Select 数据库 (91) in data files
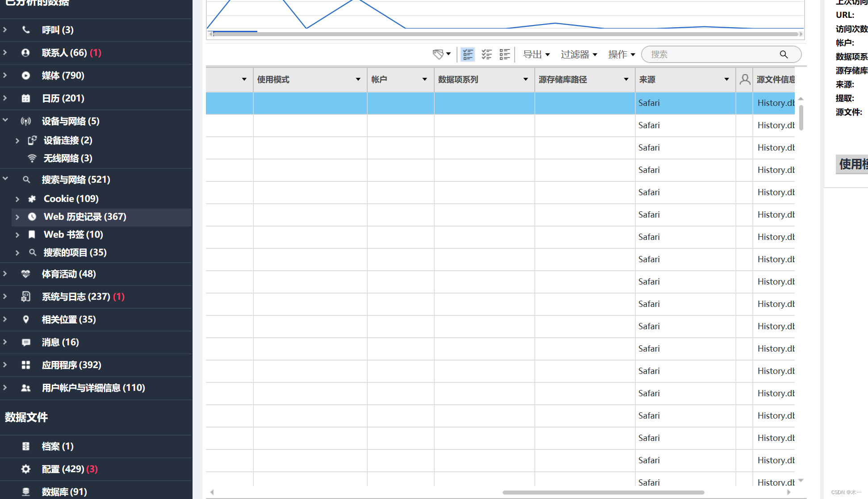The width and height of the screenshot is (868, 499). coord(64,492)
